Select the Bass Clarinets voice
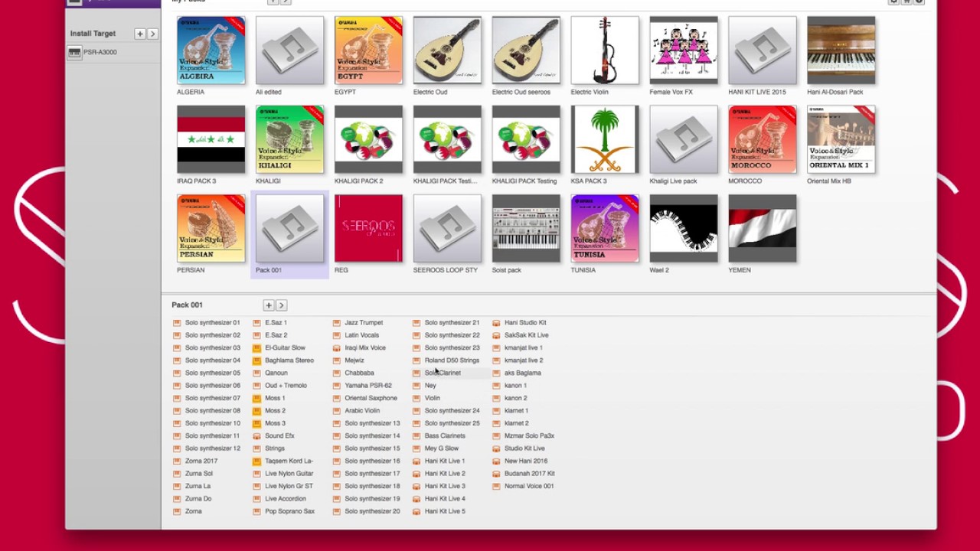The width and height of the screenshot is (980, 551). pos(444,436)
